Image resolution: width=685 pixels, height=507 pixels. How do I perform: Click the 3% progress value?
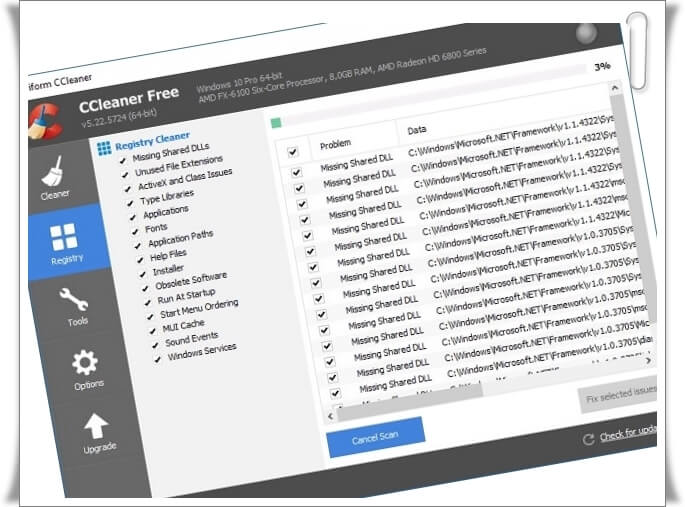[x=602, y=66]
